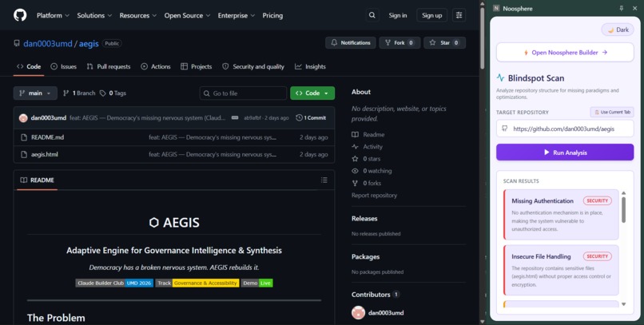
Task: Open the Security and quality tab
Action: tap(253, 66)
